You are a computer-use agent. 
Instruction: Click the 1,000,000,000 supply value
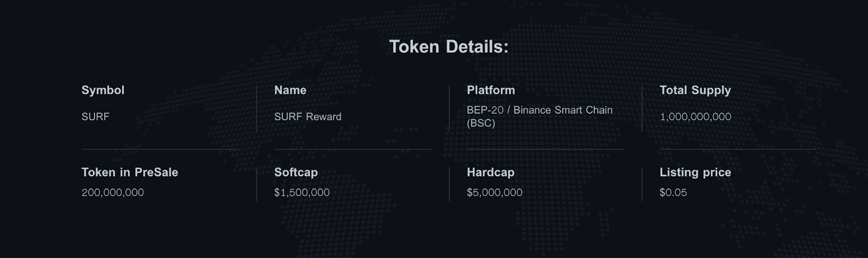695,117
